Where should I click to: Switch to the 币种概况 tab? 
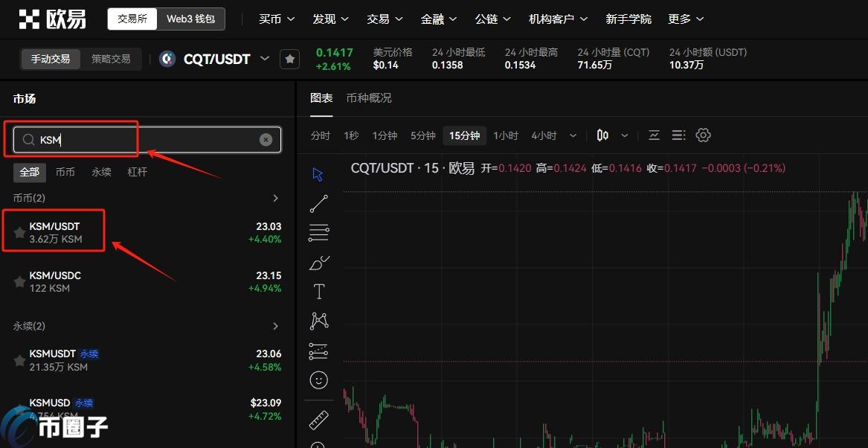pos(369,97)
